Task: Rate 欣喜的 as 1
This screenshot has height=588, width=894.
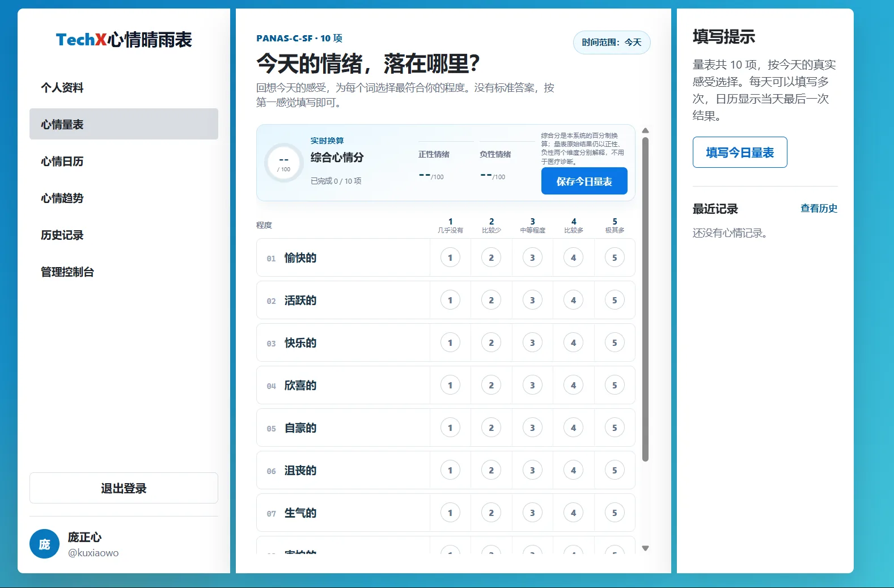Action: [450, 385]
